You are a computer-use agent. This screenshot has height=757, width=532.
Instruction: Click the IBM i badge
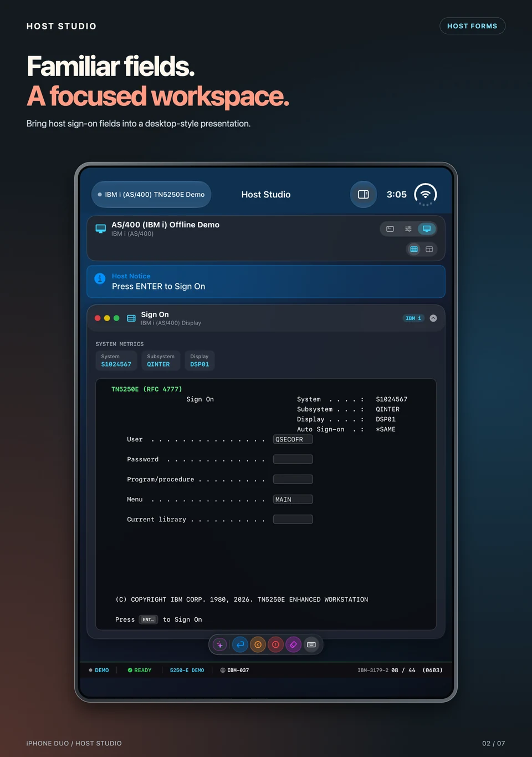coord(413,318)
